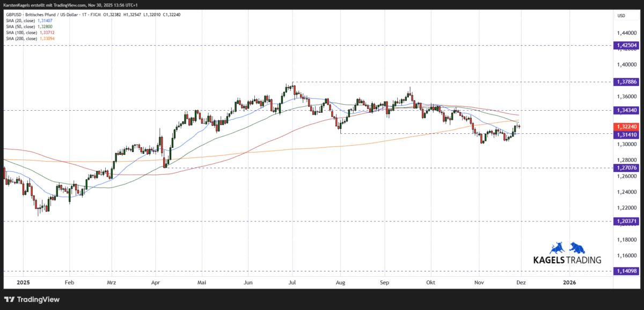Image resolution: width=644 pixels, height=310 pixels.
Task: Select Dez on the time axis
Action: (x=522, y=282)
